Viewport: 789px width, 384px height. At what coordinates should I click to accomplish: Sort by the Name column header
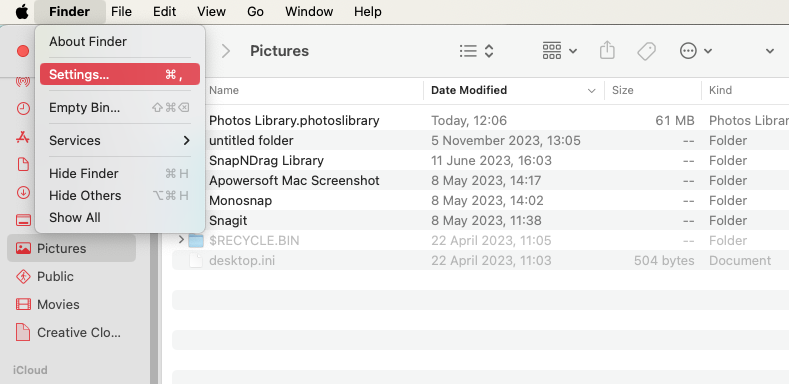(224, 91)
